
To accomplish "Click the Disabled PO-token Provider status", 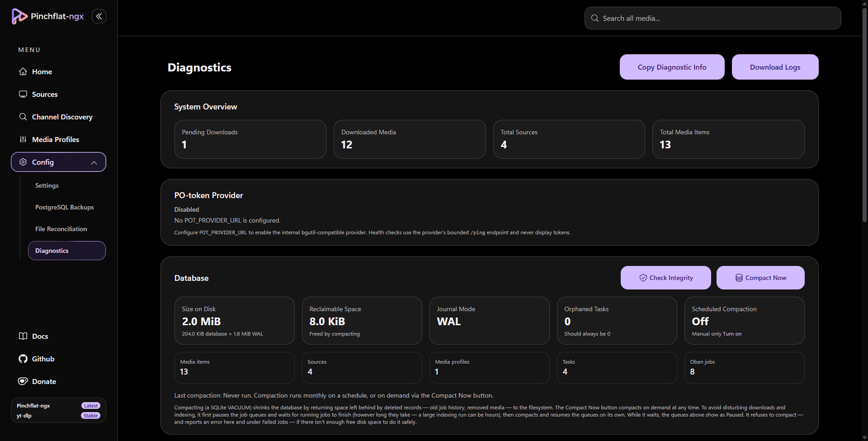I will 187,209.
